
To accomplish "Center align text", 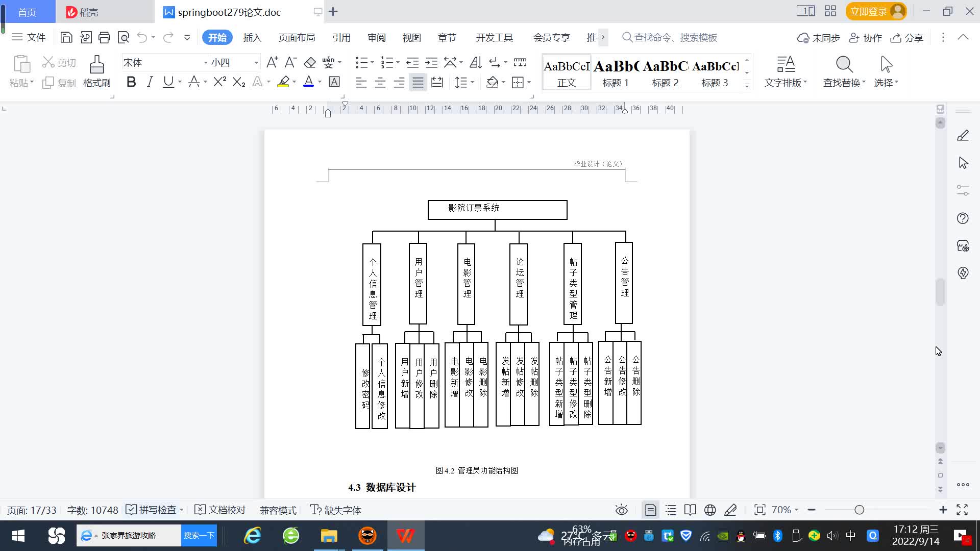I will click(380, 82).
